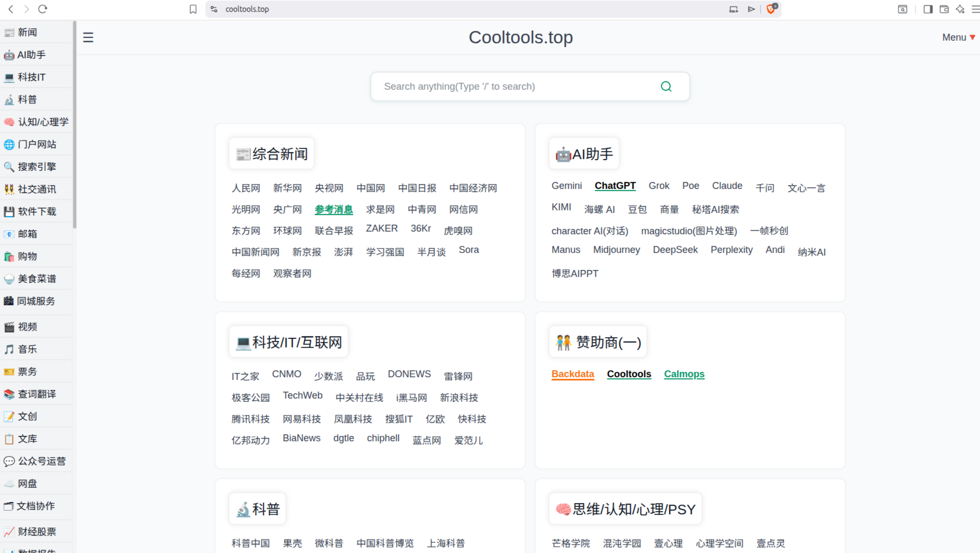Select 邮箱 in the sidebar
The image size is (980, 553).
click(36, 234)
